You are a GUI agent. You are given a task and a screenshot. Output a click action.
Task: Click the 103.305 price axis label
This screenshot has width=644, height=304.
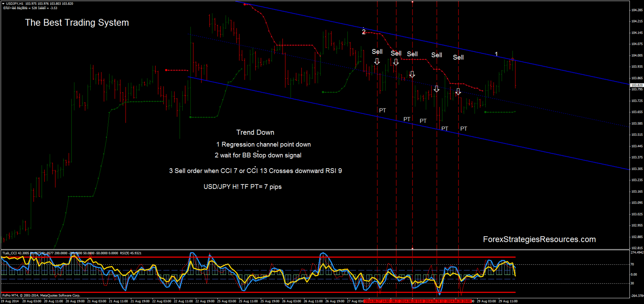(637, 169)
